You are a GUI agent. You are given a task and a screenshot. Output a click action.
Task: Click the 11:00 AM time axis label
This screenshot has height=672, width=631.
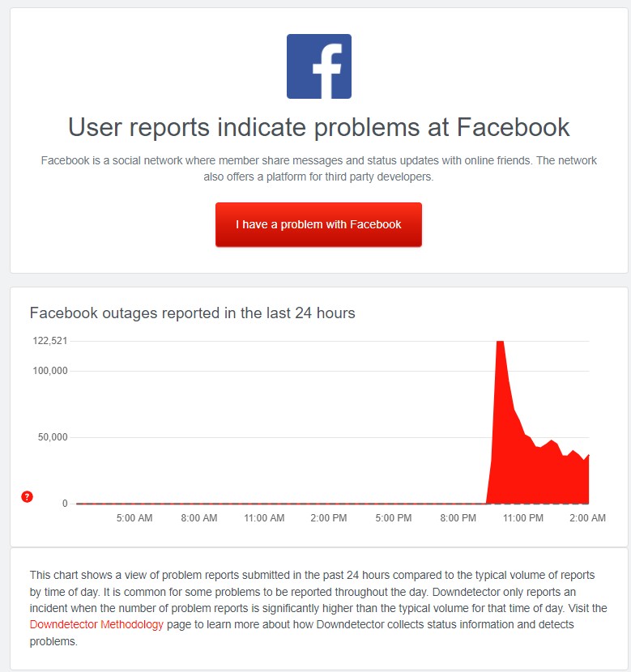coord(264,517)
